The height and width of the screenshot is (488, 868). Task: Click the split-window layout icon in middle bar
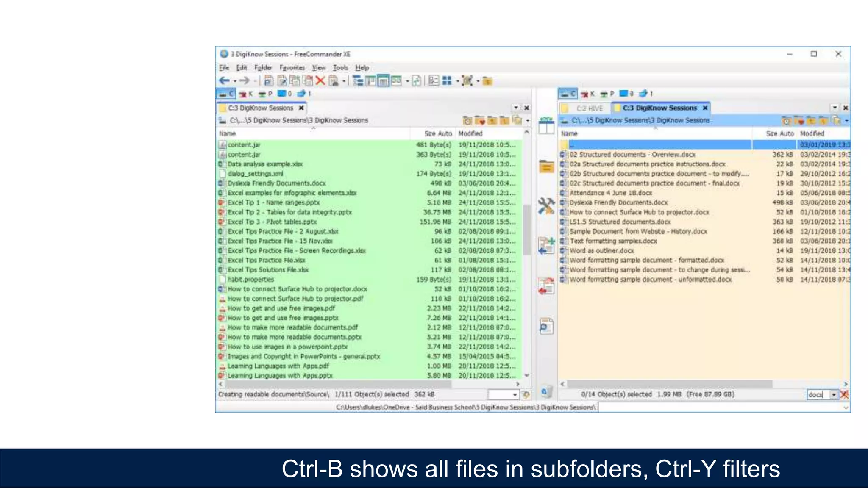point(546,126)
